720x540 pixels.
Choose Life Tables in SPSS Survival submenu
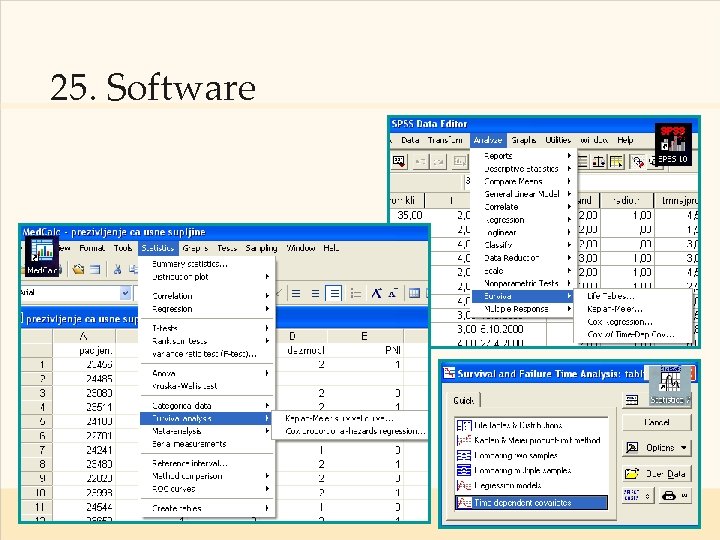(611, 296)
